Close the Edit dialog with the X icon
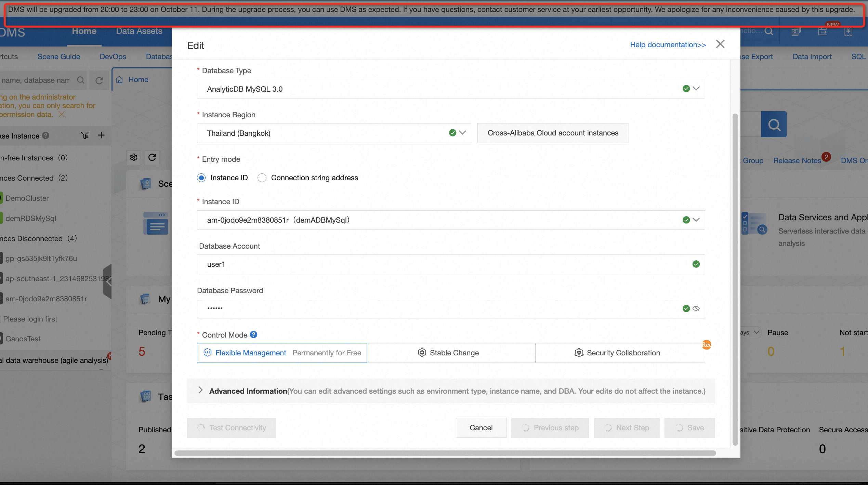 point(720,44)
